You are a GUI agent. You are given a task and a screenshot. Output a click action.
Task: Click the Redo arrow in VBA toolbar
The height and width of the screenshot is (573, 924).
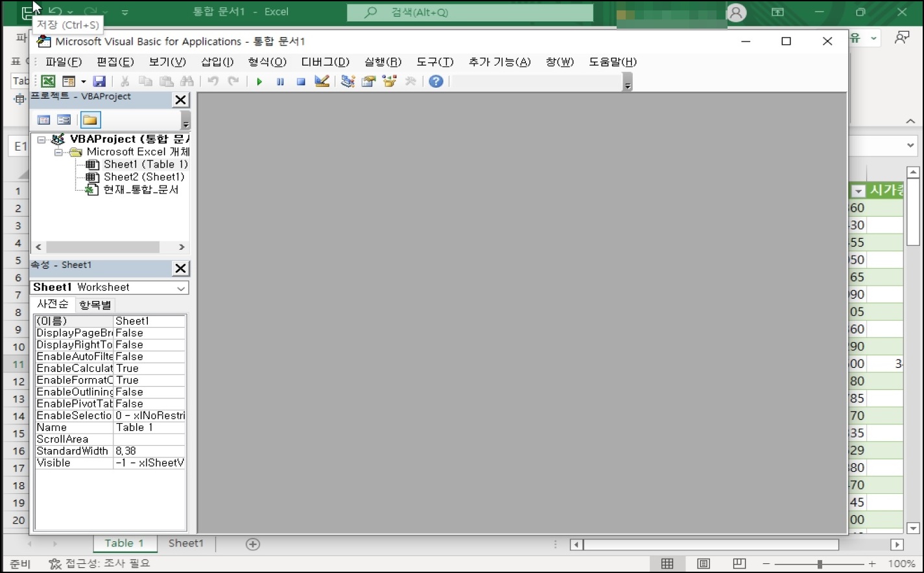pyautogui.click(x=233, y=81)
